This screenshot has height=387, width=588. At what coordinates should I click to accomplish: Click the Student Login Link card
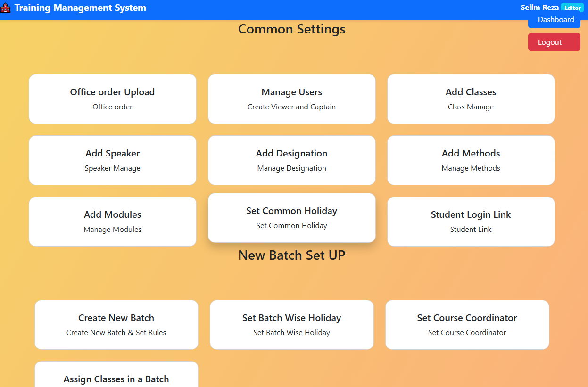click(471, 222)
